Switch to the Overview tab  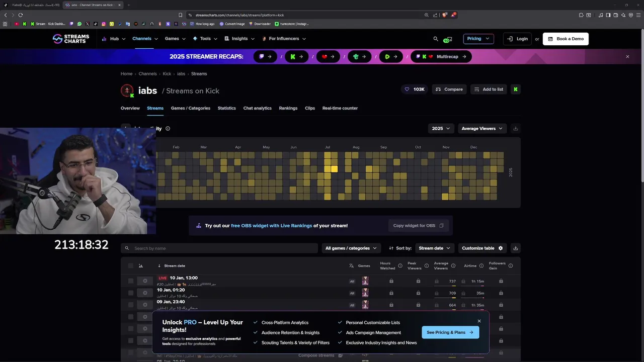pyautogui.click(x=130, y=108)
